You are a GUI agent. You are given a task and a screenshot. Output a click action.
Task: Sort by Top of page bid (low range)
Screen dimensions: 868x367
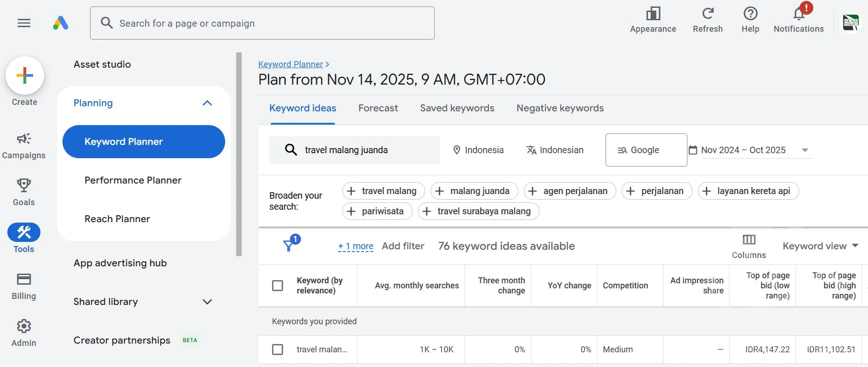point(768,286)
